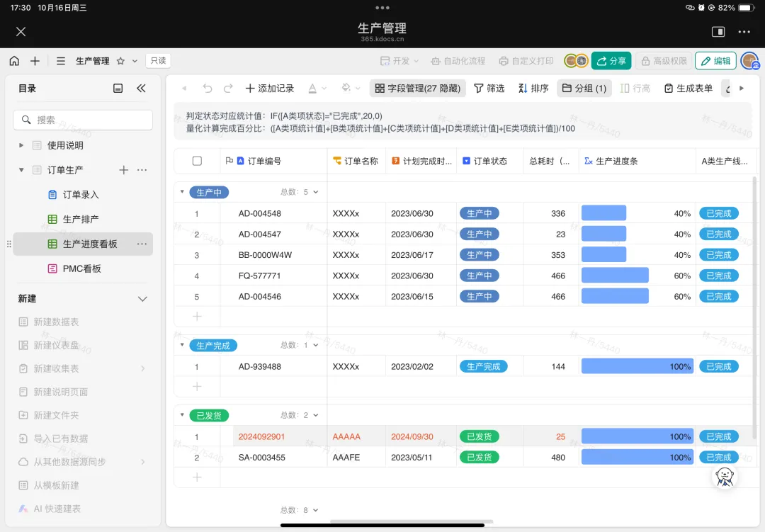This screenshot has height=532, width=765.
Task: Collapse the 生产中 group triangle
Action: (x=182, y=192)
